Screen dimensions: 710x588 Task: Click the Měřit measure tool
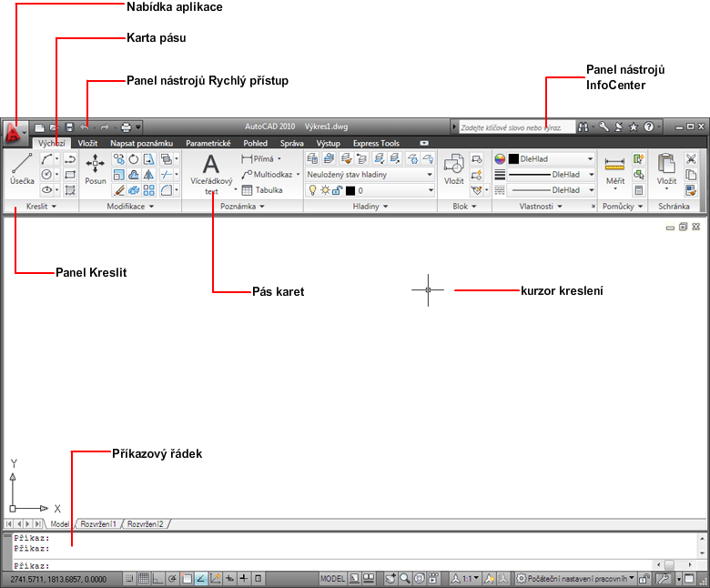coord(615,171)
